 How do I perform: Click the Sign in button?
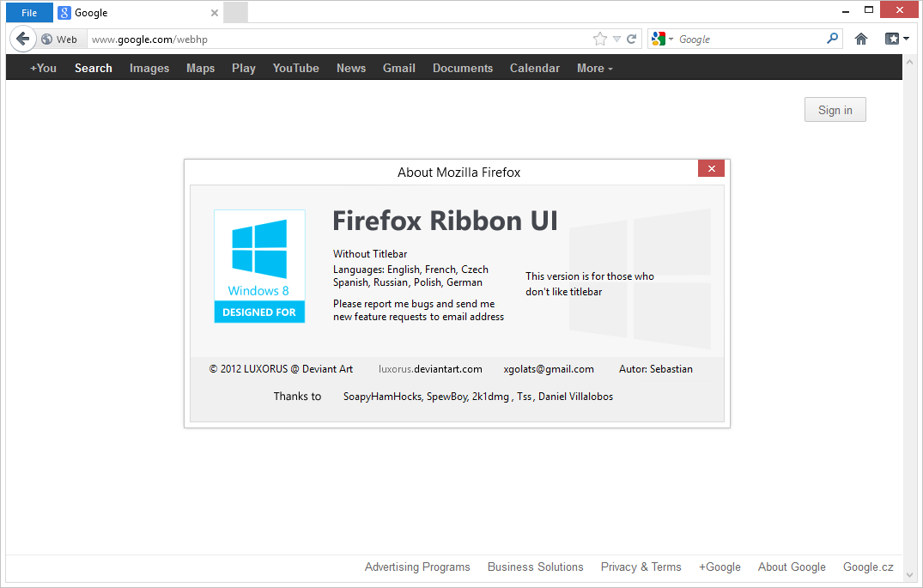(x=835, y=110)
